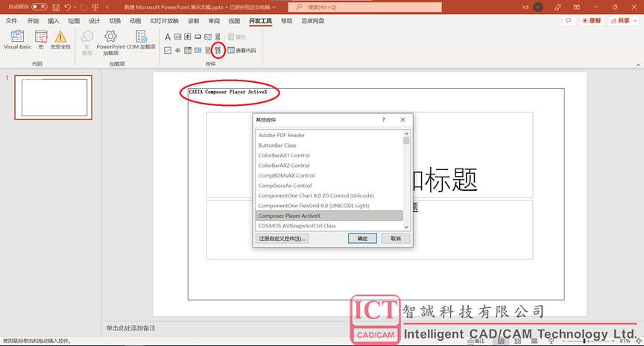This screenshot has width=644, height=346.
Task: Select the Toggle Button control tool
Action: pyautogui.click(x=208, y=50)
